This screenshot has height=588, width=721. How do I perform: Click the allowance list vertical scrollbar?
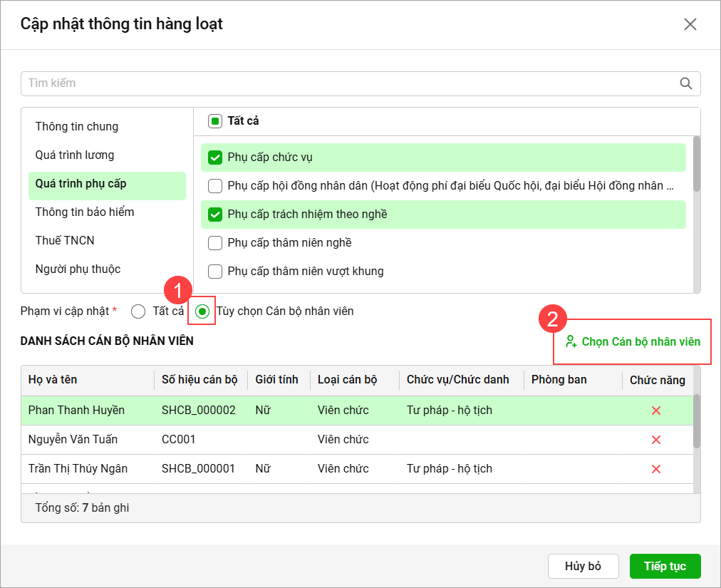click(x=696, y=164)
